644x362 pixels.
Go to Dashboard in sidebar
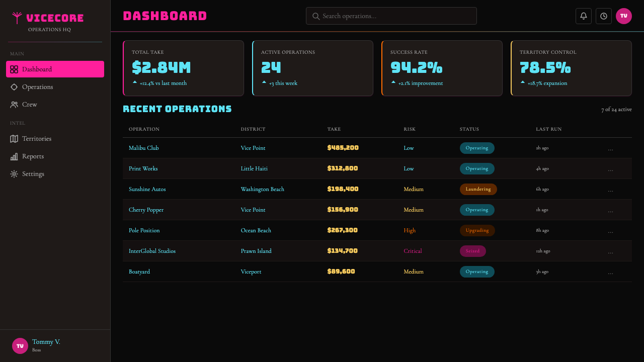55,69
